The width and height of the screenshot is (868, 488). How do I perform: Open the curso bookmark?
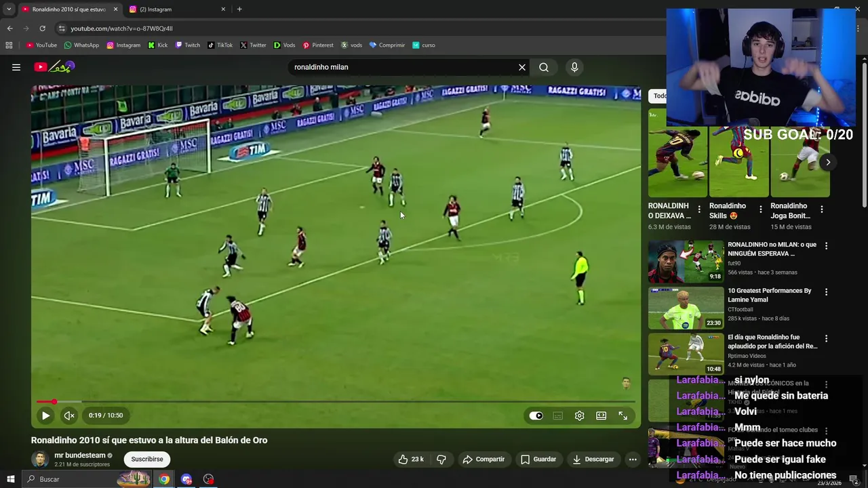coord(424,45)
